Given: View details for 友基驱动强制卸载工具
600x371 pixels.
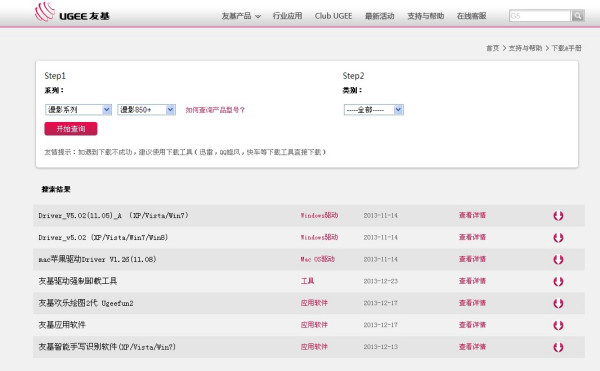Looking at the screenshot, I should (x=472, y=281).
